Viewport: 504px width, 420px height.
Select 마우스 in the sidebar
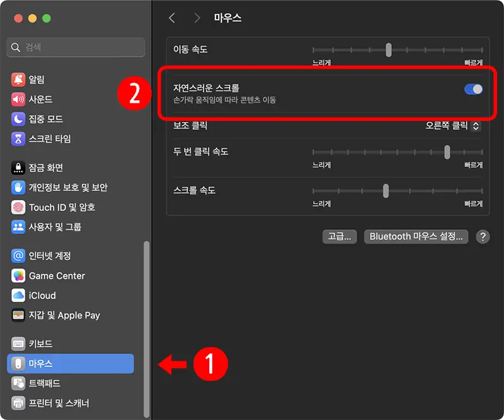70,363
